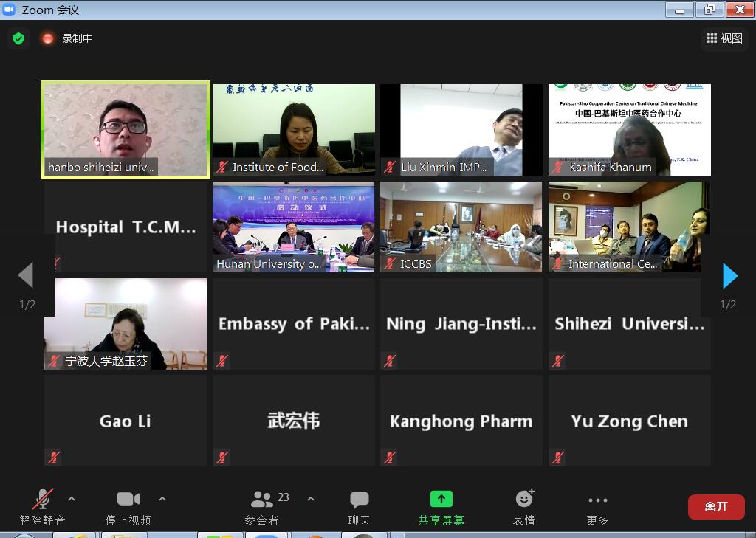Click muted mic icon on ICCBS tile

click(390, 263)
